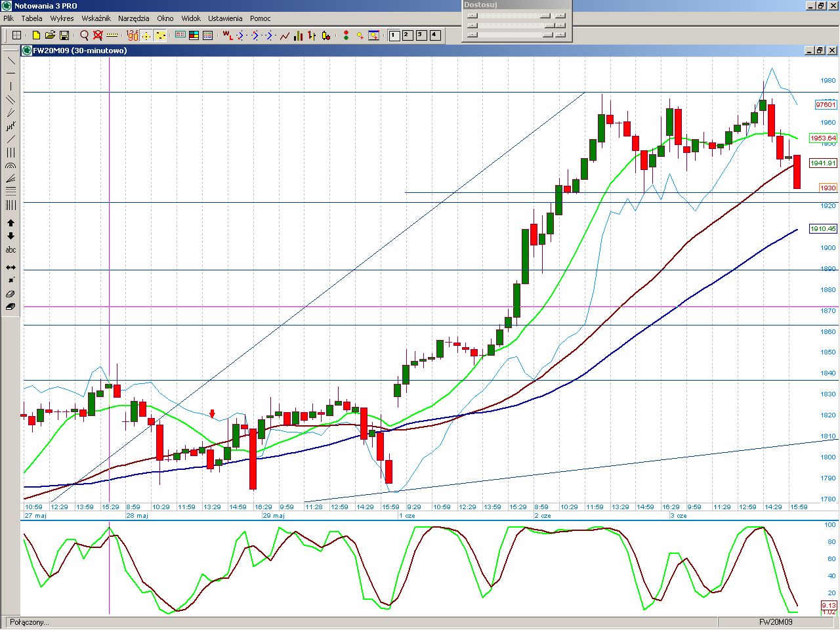Select the horizontal retracement lines tool
Screen dimensions: 840x630
point(10,191)
